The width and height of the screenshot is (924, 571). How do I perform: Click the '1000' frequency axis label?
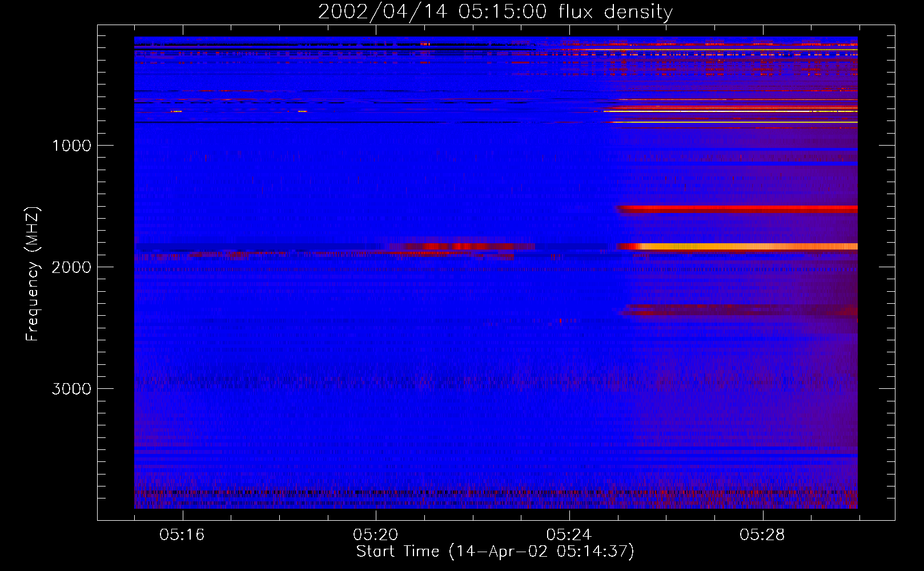(x=71, y=146)
